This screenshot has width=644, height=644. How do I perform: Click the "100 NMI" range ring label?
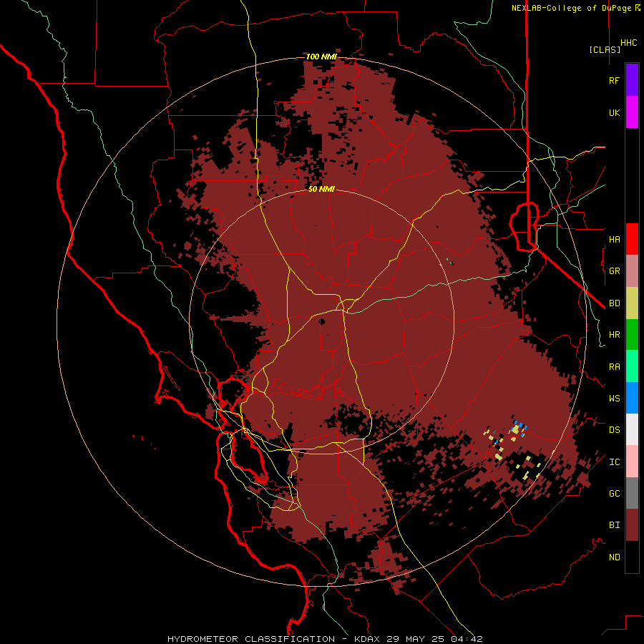[321, 57]
